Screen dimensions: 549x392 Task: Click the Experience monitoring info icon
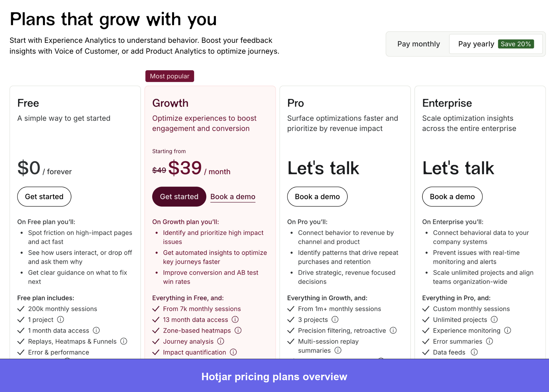[x=508, y=330]
